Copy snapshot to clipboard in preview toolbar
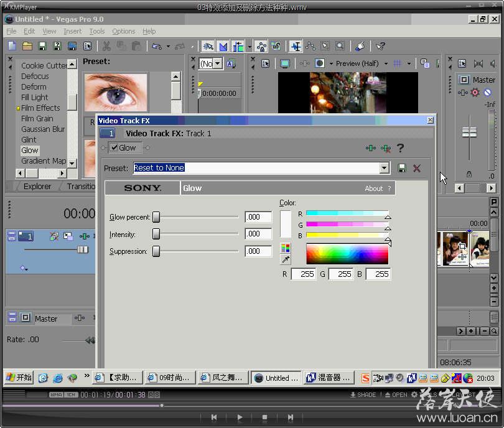 click(x=425, y=63)
